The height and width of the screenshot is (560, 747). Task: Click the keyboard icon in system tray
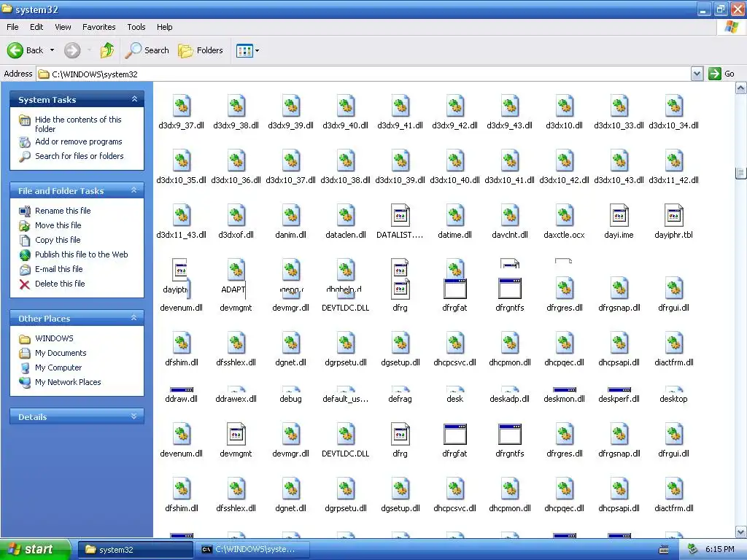[664, 550]
